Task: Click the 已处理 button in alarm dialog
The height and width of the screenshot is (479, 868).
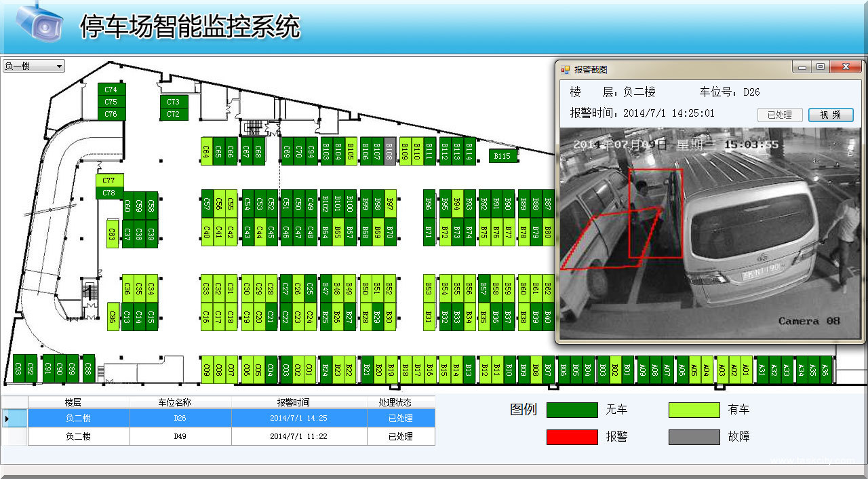Action: point(779,115)
